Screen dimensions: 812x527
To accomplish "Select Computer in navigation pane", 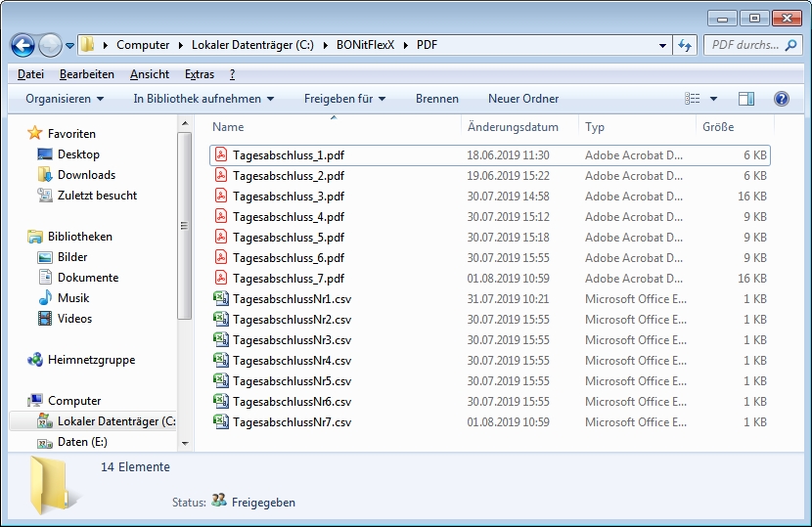I will (74, 401).
